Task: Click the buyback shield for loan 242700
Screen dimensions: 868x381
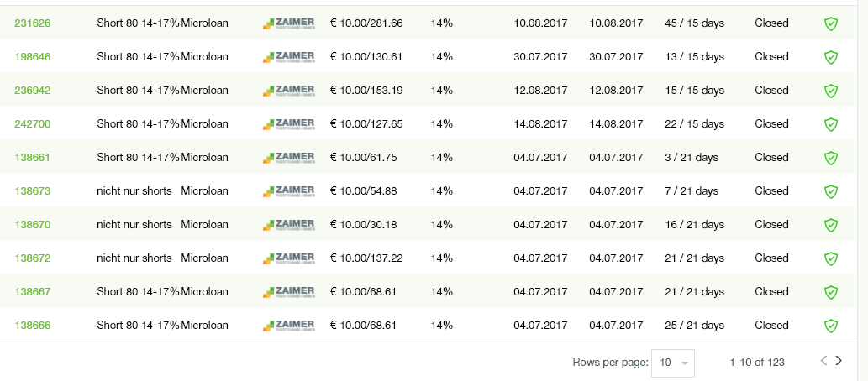Action: [x=830, y=124]
